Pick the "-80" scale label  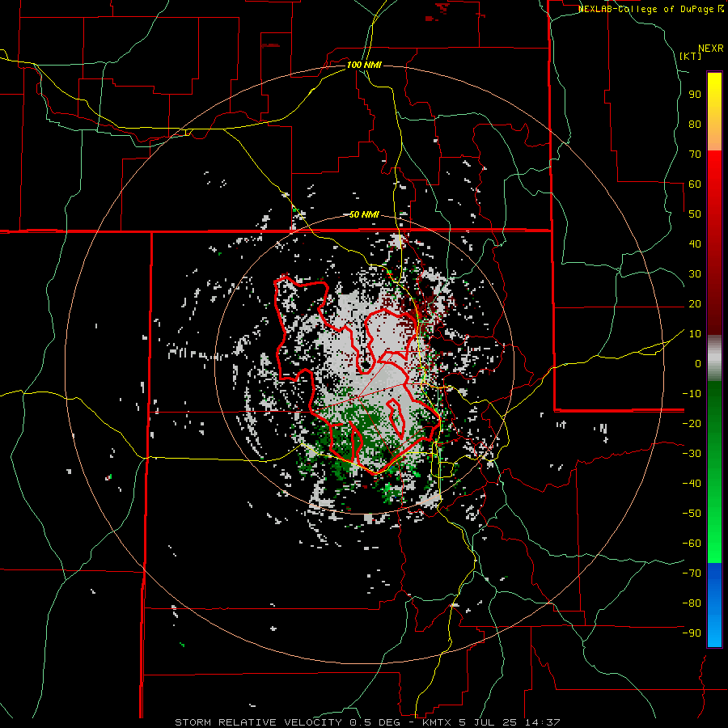click(692, 603)
